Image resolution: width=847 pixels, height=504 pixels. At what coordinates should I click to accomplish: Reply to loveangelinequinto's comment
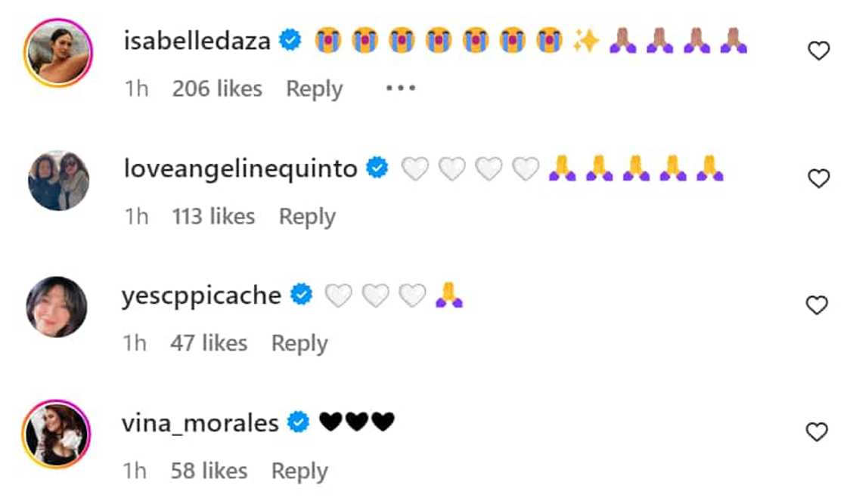click(x=307, y=216)
